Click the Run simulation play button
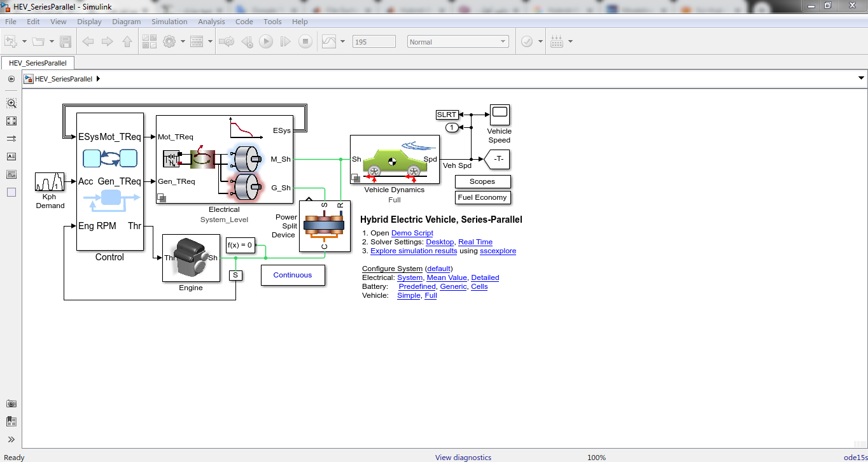This screenshot has height=462, width=868. click(x=266, y=42)
